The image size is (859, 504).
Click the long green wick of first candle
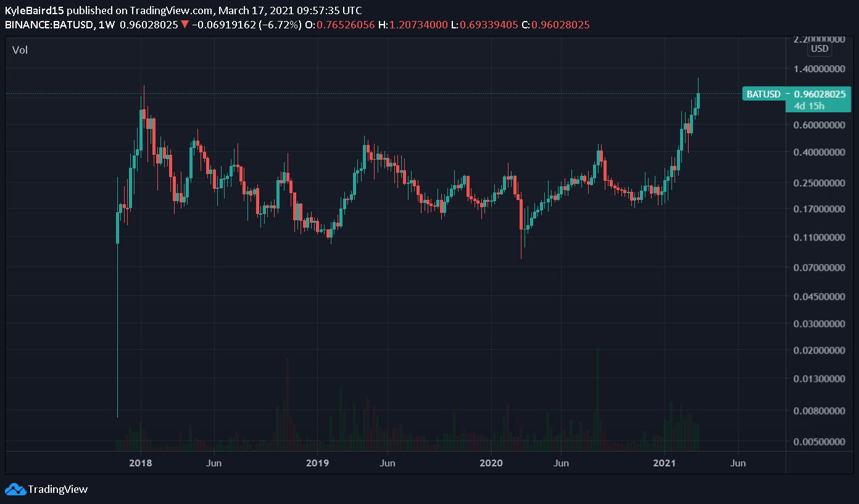coord(117,330)
